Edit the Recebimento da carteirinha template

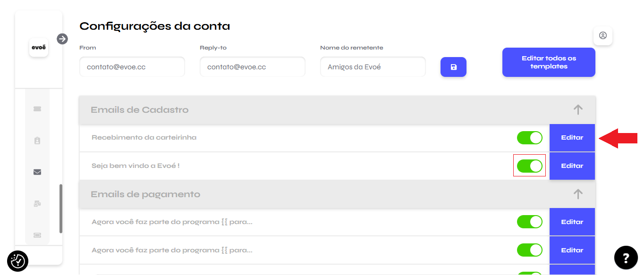[x=572, y=138]
